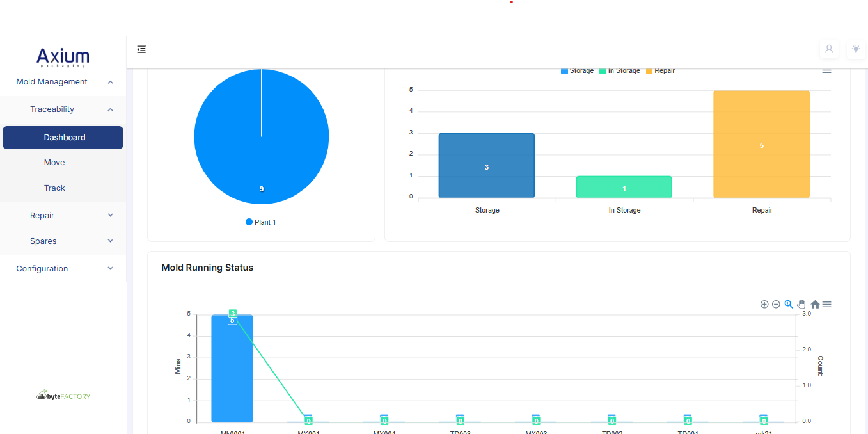Screen dimensions: 868x434
Task: Toggle the Repair legend series
Action: 660,71
